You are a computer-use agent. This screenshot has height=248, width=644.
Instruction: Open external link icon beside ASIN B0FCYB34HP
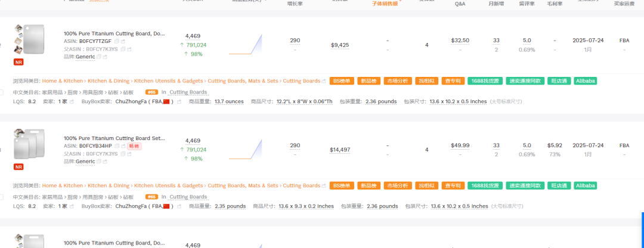[123, 146]
